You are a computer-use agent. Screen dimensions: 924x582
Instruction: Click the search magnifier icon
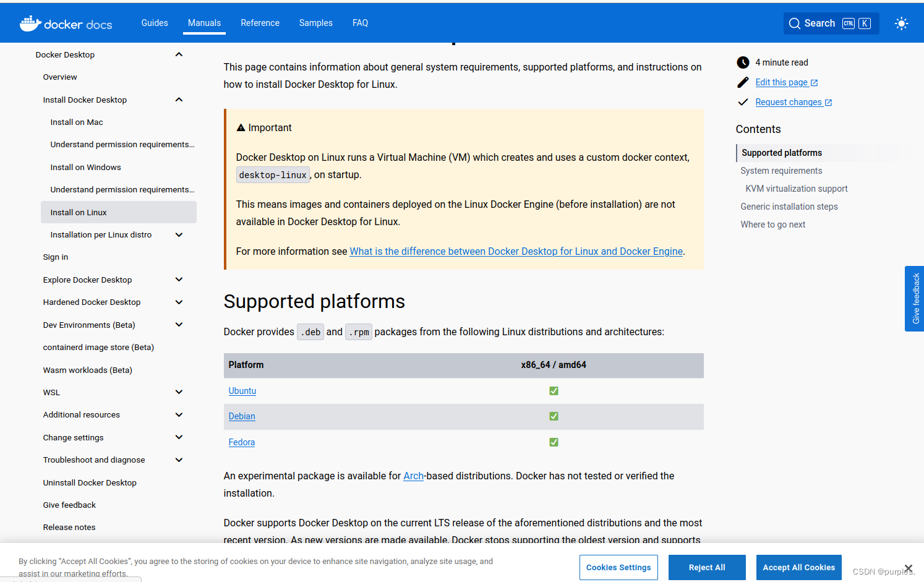[x=794, y=24]
